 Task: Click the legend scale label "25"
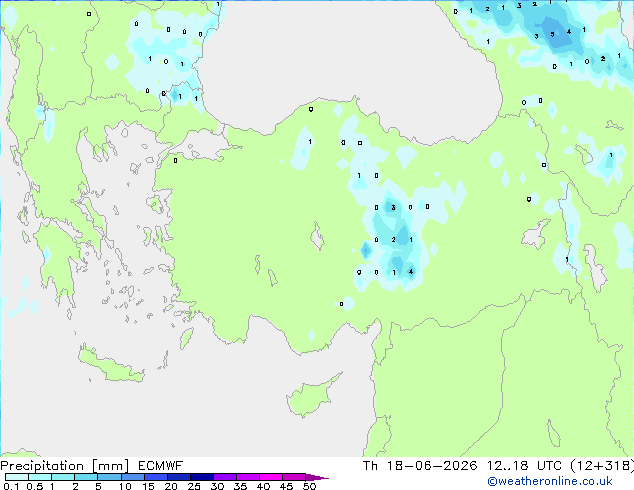(194, 486)
